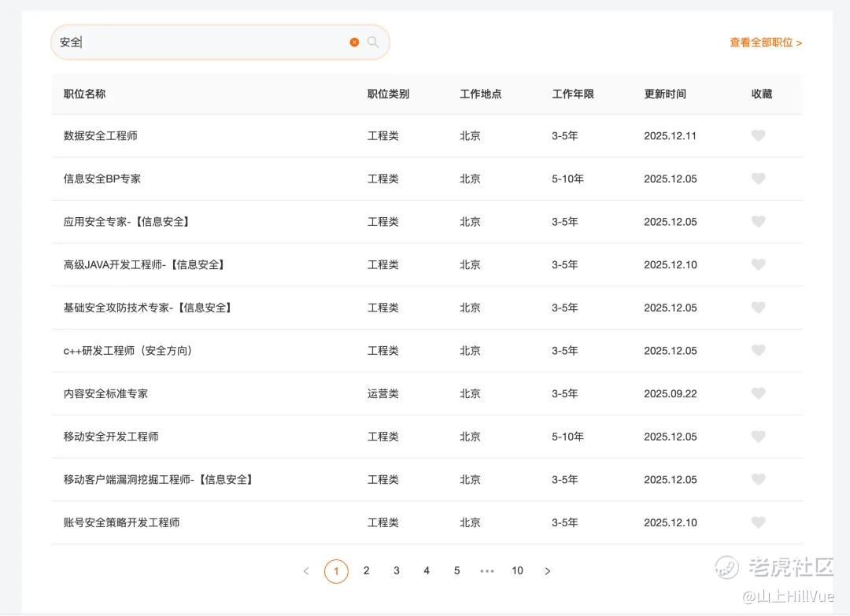Toggle heart for 移动安全开发工程师 row
Viewport: 850px width, 616px height.
[759, 436]
